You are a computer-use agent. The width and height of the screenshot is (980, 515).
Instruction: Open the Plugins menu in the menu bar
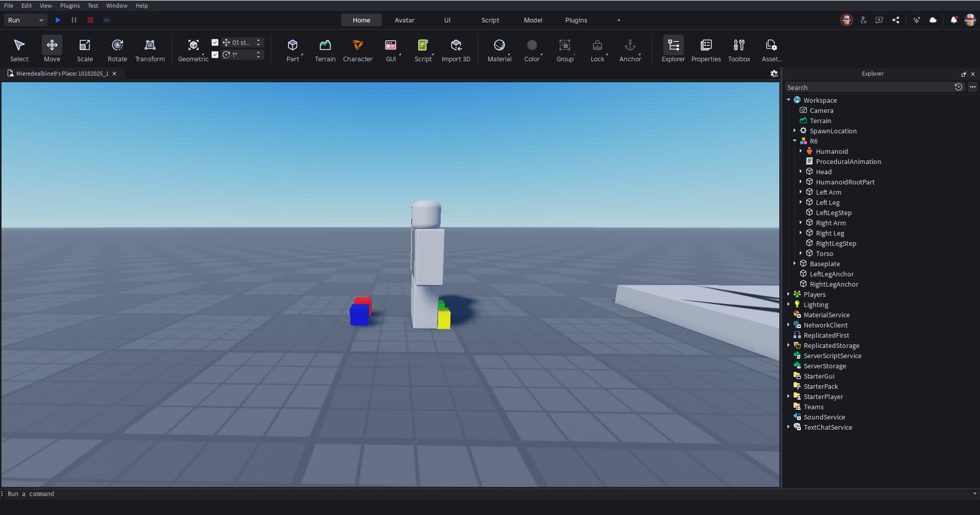click(x=69, y=6)
